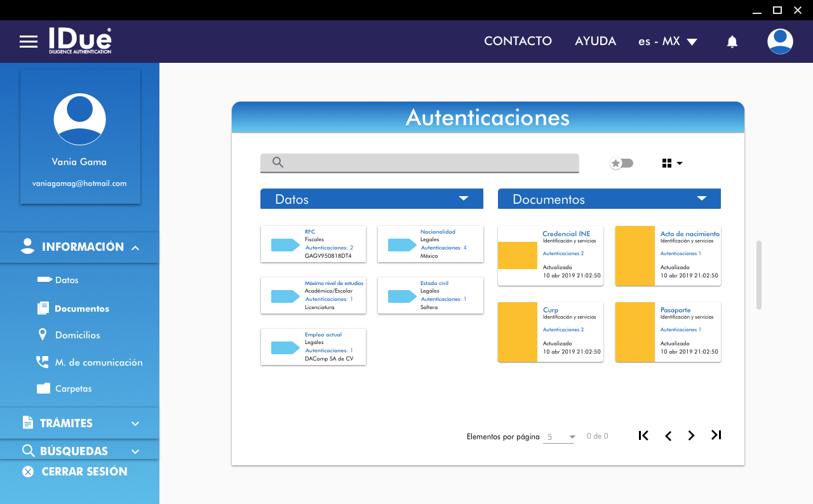Open M. de comunicación sidebar item
This screenshot has height=504, width=813.
coord(98,362)
